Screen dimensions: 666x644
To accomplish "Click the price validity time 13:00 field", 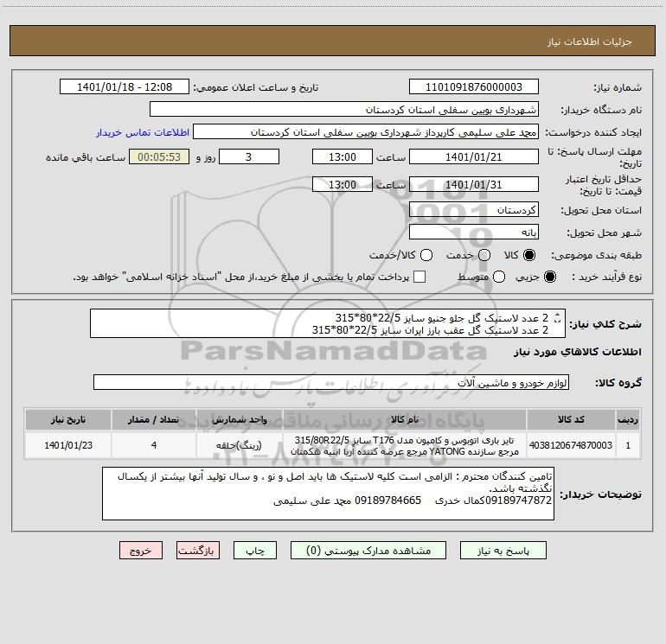I will pos(343,184).
